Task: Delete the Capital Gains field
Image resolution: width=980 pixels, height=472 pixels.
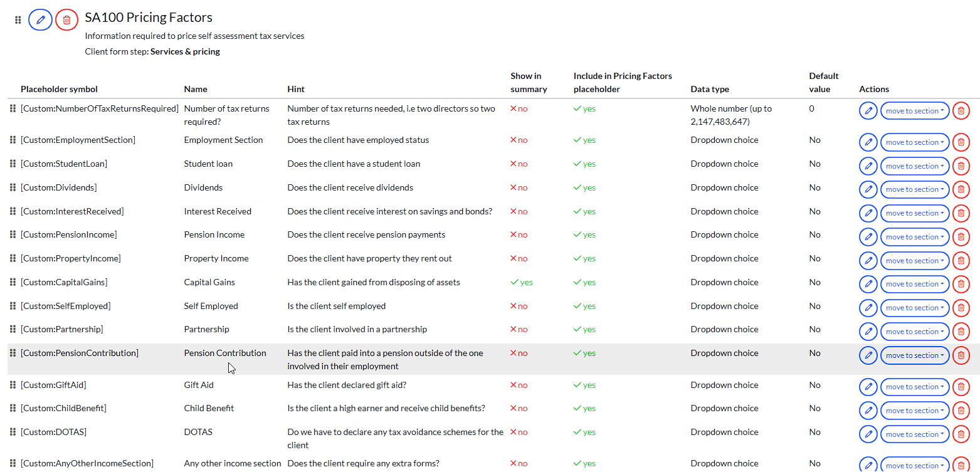Action: click(960, 284)
